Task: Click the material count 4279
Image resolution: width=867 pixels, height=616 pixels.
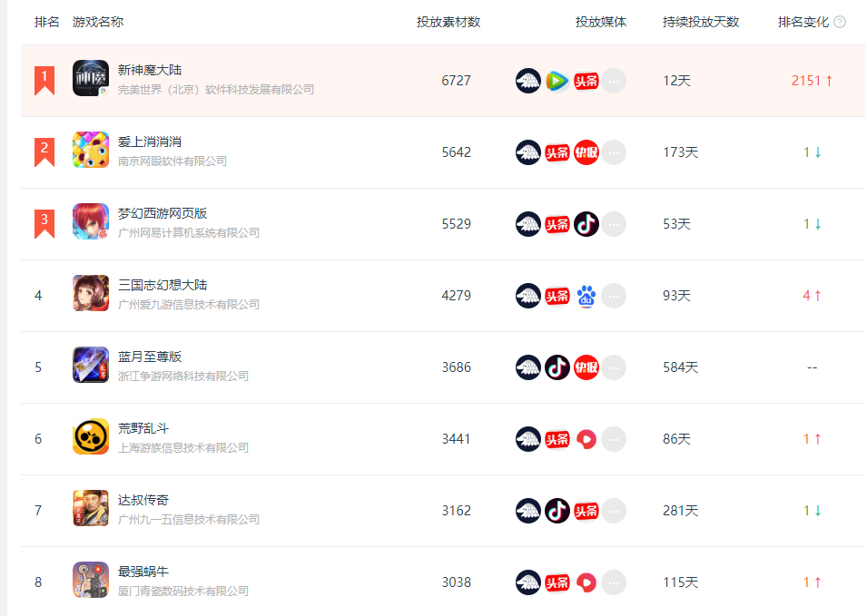Action: coord(456,296)
